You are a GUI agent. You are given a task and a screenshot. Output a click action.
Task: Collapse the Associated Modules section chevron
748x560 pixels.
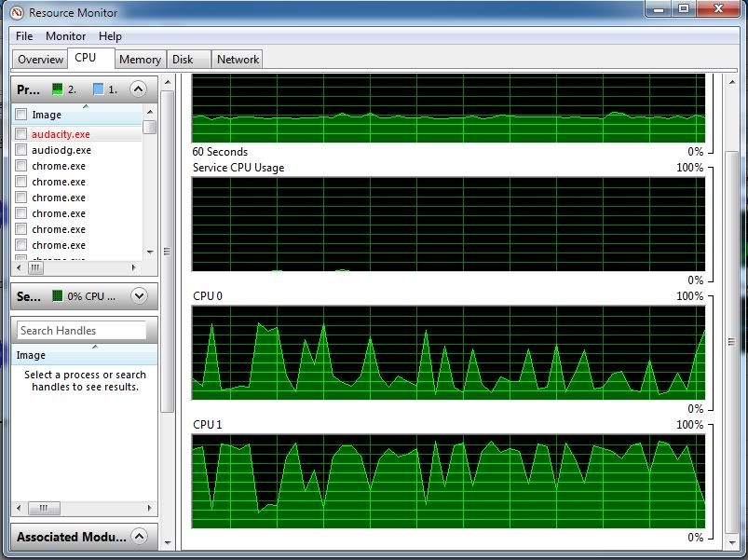click(139, 536)
